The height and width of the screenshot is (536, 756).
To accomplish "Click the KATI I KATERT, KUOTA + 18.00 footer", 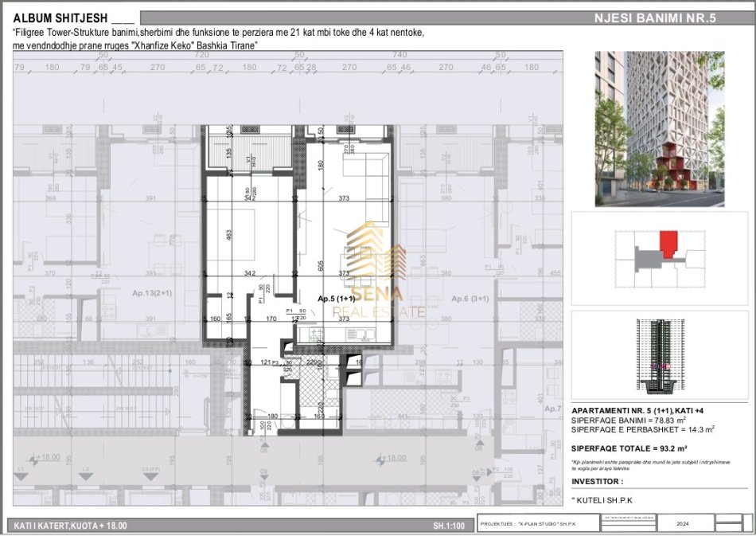I will (x=72, y=526).
